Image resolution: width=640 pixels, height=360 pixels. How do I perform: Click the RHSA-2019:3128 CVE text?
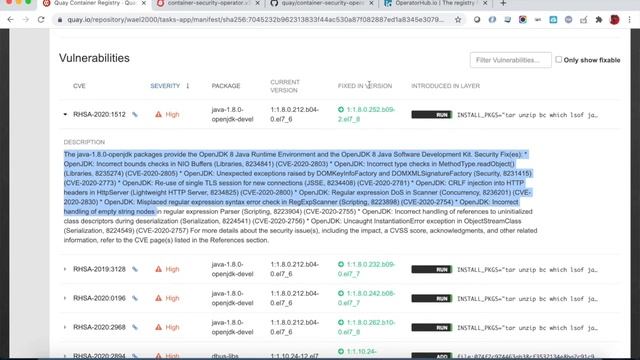coord(99,269)
